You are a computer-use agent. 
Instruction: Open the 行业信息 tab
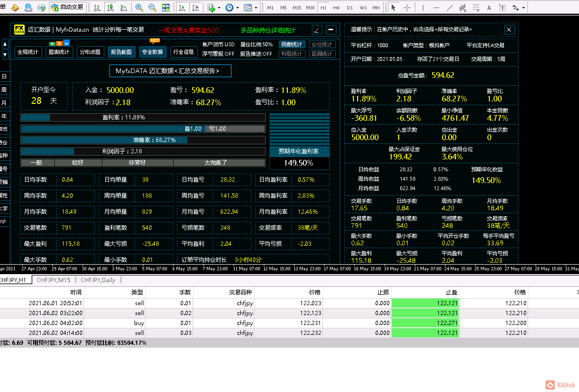(x=183, y=52)
